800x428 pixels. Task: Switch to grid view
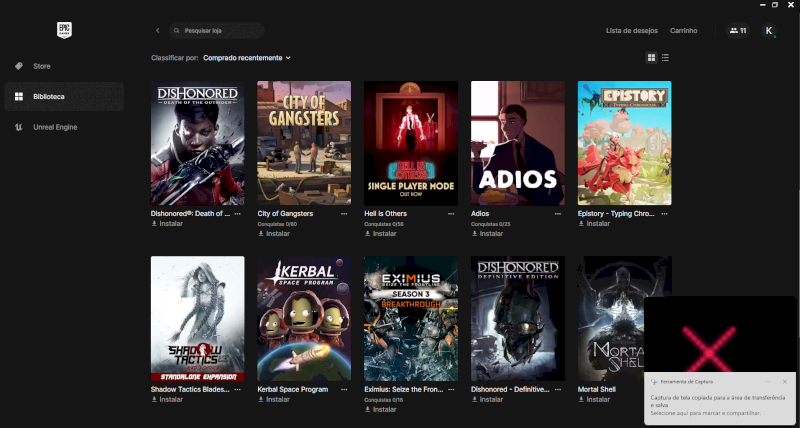click(x=651, y=58)
